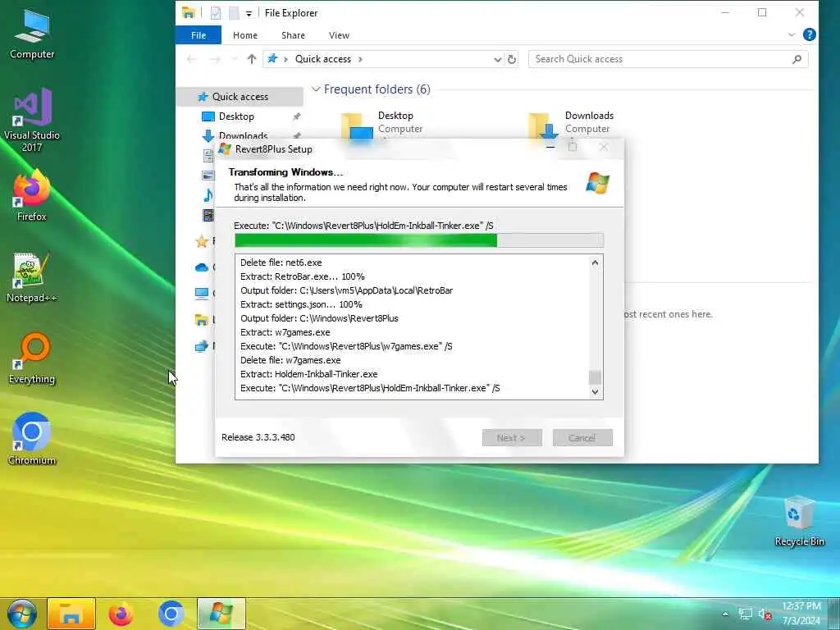Image resolution: width=840 pixels, height=630 pixels.
Task: Open the Computer desktop icon
Action: tap(32, 34)
